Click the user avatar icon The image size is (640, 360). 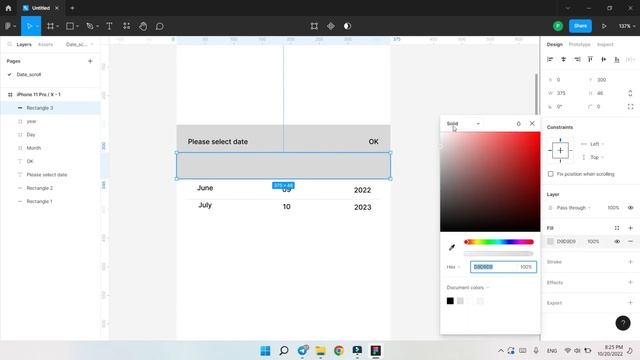(558, 26)
